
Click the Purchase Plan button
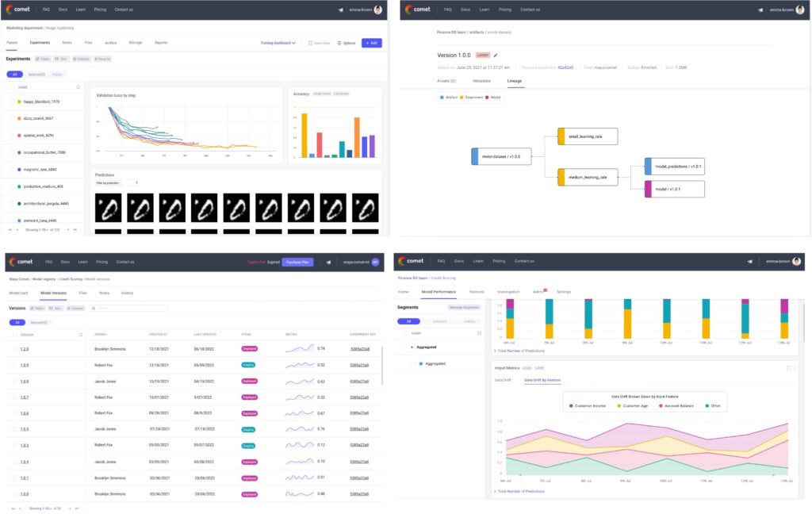(298, 262)
